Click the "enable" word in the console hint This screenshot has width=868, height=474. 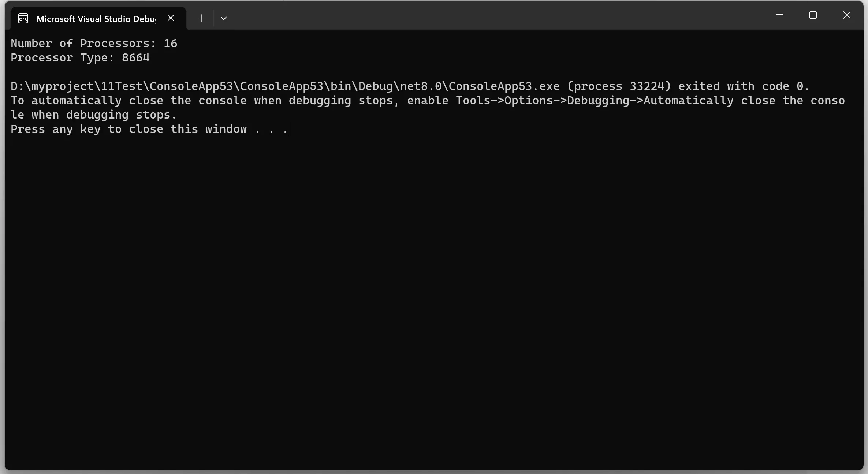(428, 100)
